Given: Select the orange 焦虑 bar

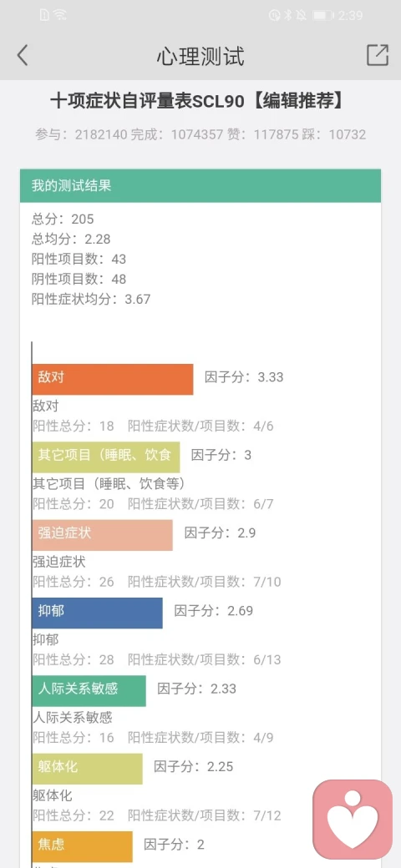Looking at the screenshot, I should click(83, 846).
